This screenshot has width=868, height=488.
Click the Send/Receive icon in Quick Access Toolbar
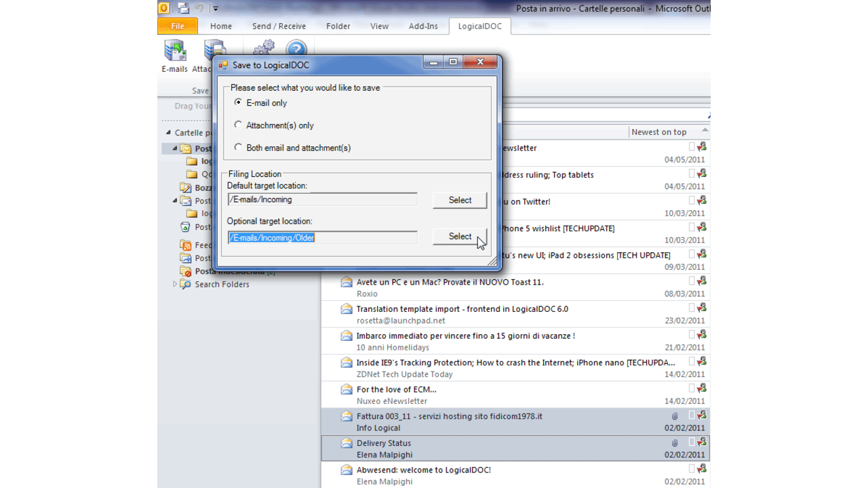click(184, 7)
